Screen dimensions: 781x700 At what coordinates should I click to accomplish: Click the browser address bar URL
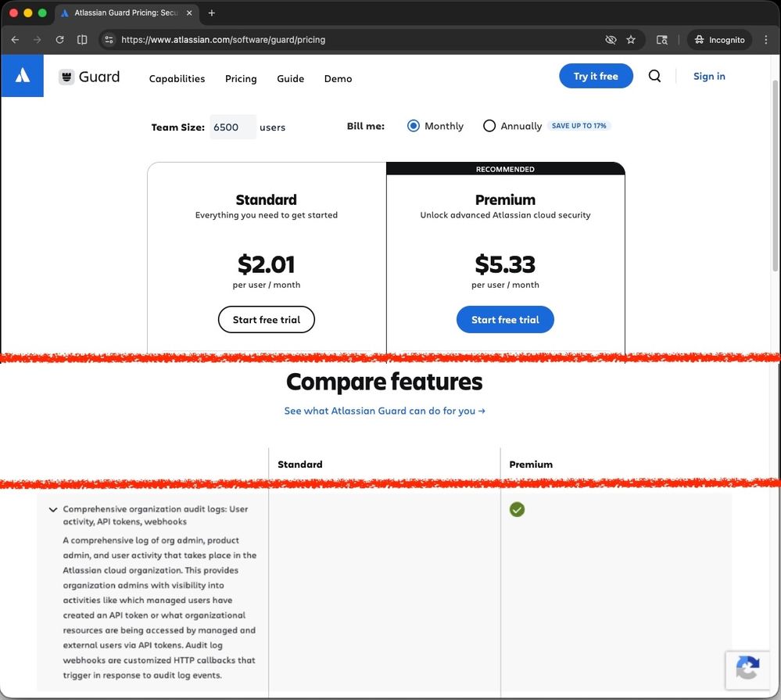click(x=223, y=40)
